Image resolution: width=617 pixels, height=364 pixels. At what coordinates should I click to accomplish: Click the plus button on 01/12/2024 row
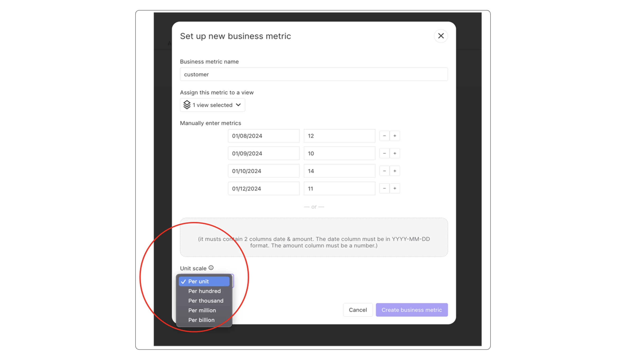point(394,189)
